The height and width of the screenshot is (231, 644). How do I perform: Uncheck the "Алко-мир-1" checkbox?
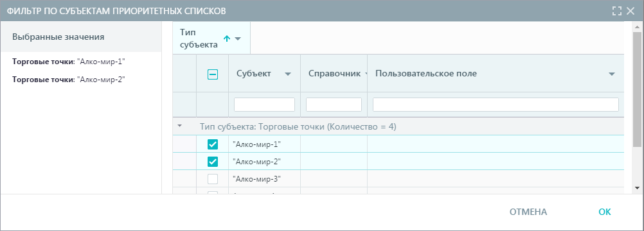click(x=212, y=144)
